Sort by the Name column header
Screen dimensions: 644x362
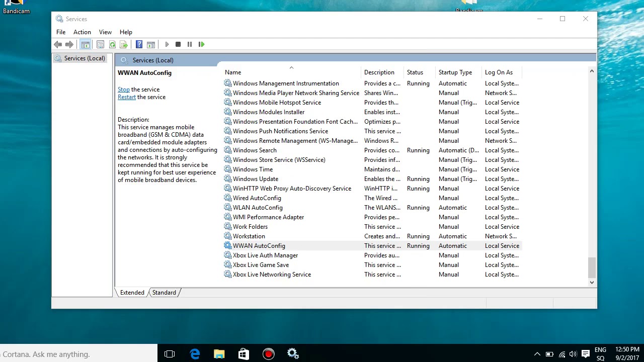(x=292, y=72)
